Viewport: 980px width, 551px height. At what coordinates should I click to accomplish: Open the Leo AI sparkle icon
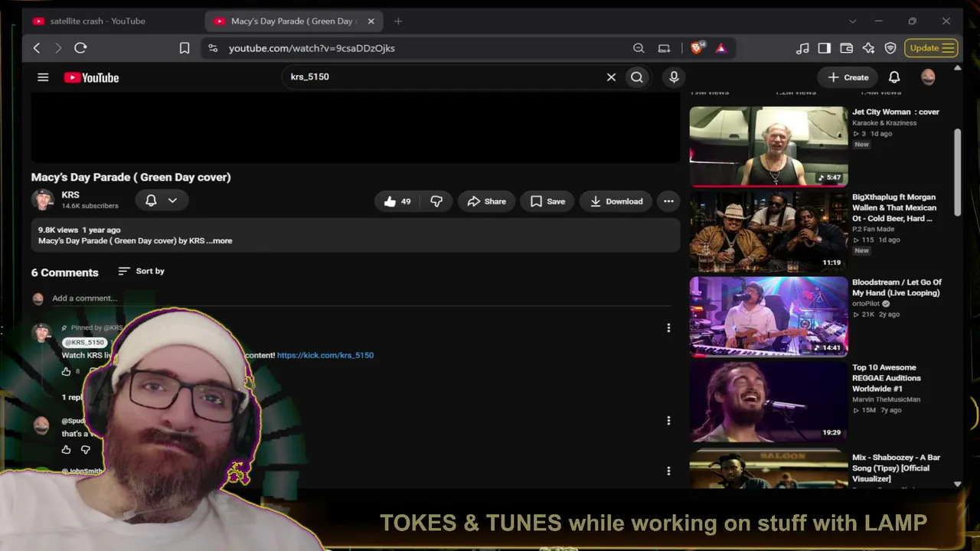[868, 48]
